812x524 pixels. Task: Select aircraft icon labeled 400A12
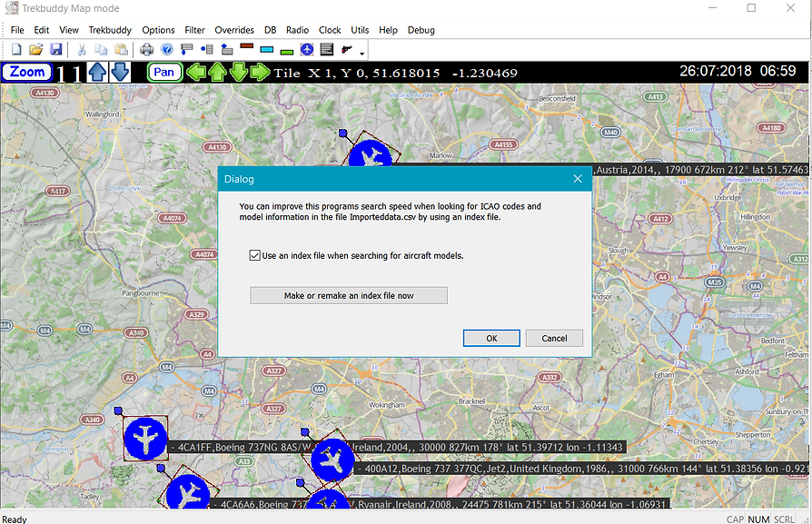point(332,460)
